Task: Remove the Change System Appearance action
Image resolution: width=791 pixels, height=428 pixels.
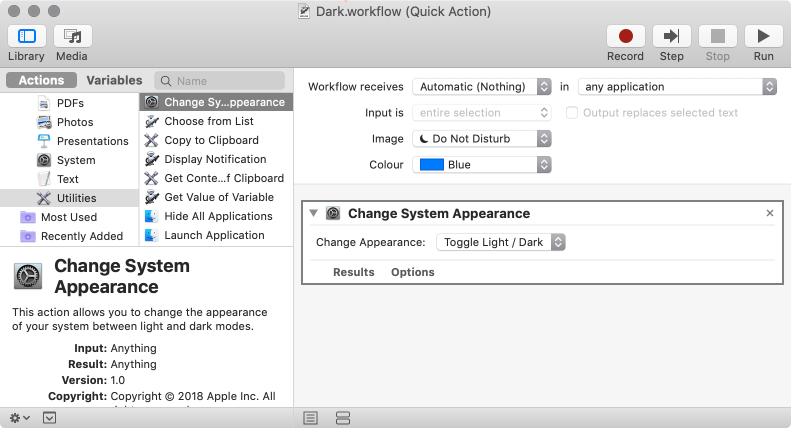Action: (x=770, y=213)
